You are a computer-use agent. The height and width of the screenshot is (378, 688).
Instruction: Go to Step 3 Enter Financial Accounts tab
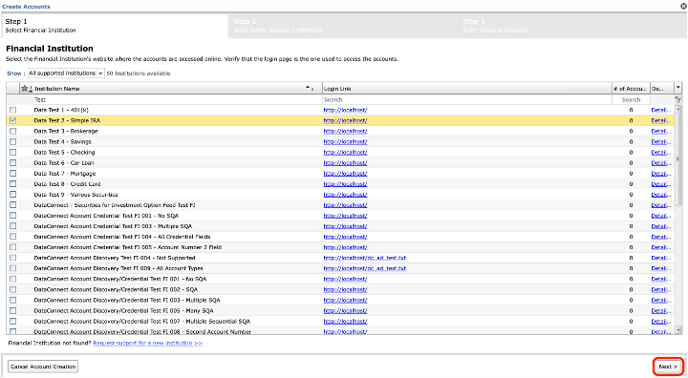tap(572, 25)
